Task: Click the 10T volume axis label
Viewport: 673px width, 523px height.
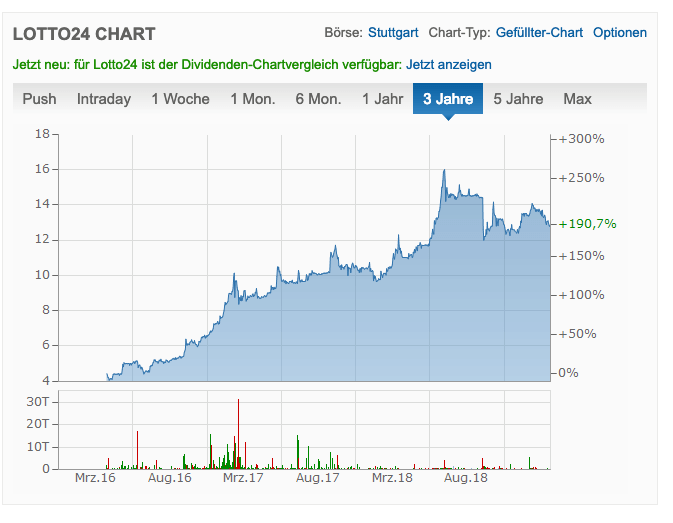Action: point(38,447)
